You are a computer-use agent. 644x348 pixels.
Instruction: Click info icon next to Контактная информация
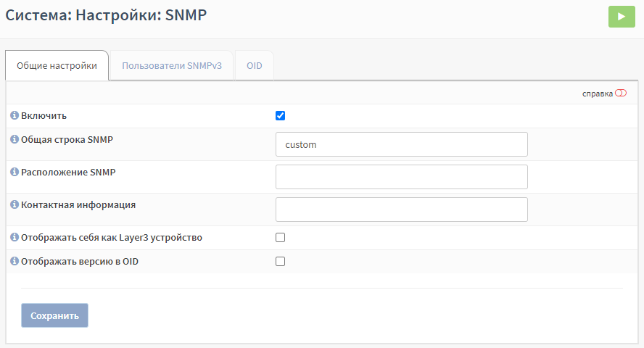click(x=15, y=204)
